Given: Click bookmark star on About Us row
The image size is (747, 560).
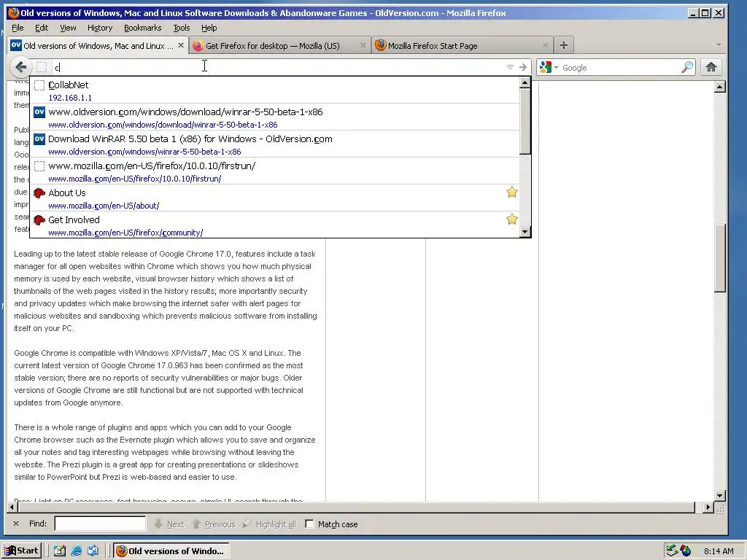Looking at the screenshot, I should [x=511, y=192].
